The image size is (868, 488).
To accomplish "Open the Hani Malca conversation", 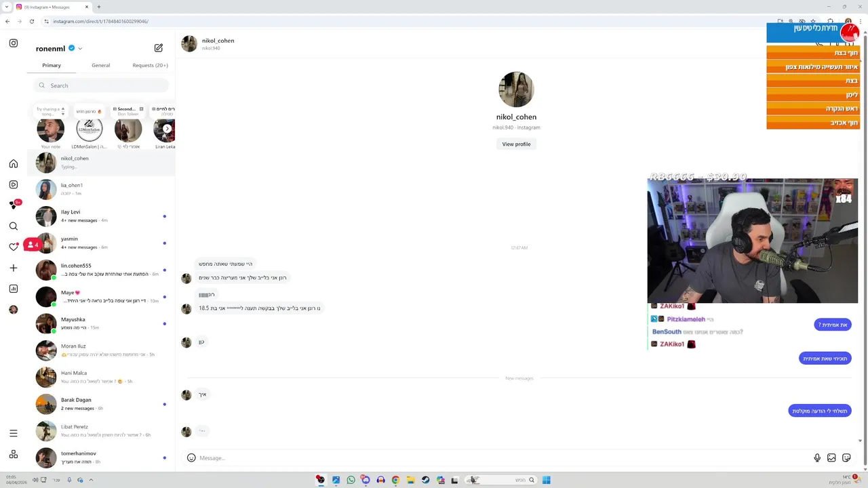I will (101, 377).
